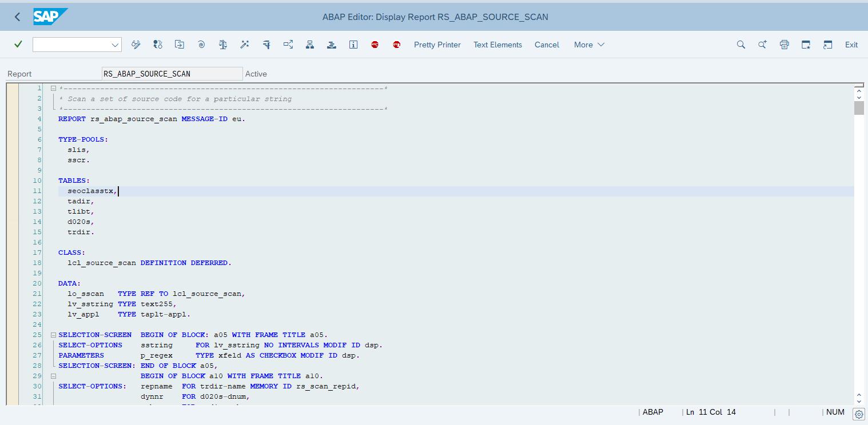Click the Display/Change pencil-glasses icon
The height and width of the screenshot is (425, 868).
tap(136, 45)
